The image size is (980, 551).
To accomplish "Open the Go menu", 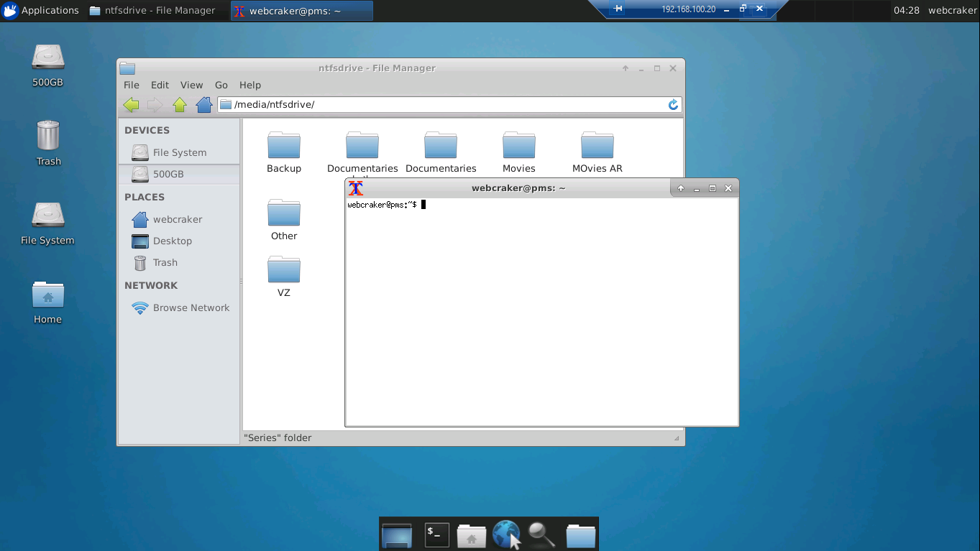I will click(x=221, y=85).
